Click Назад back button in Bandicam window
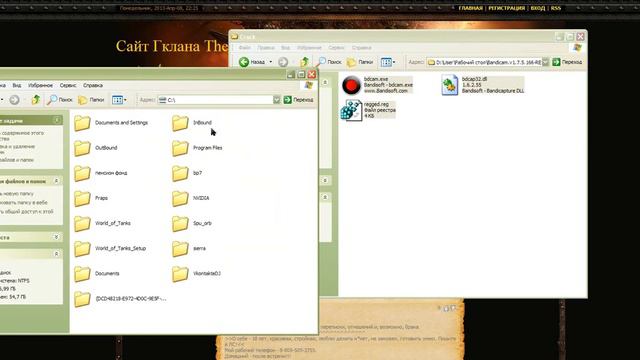Screen dimensions: 640x360 point(252,62)
